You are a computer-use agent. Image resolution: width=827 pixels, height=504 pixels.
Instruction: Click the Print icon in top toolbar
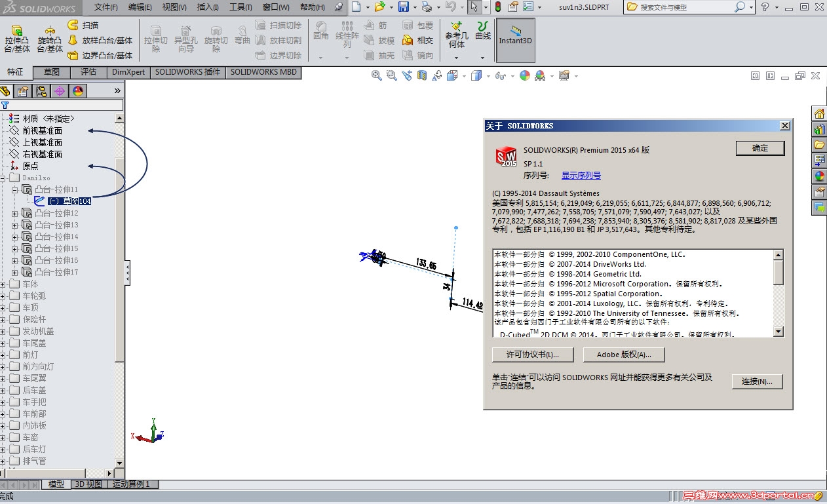427,7
